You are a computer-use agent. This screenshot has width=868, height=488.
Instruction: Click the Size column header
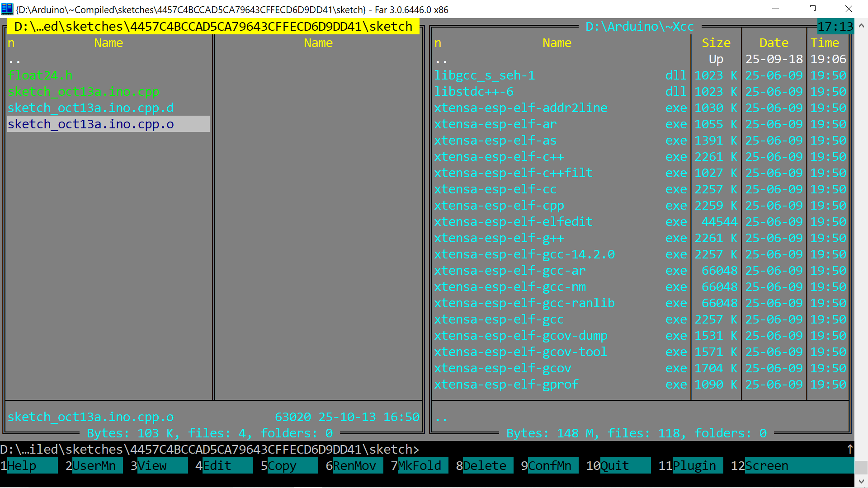click(716, 43)
